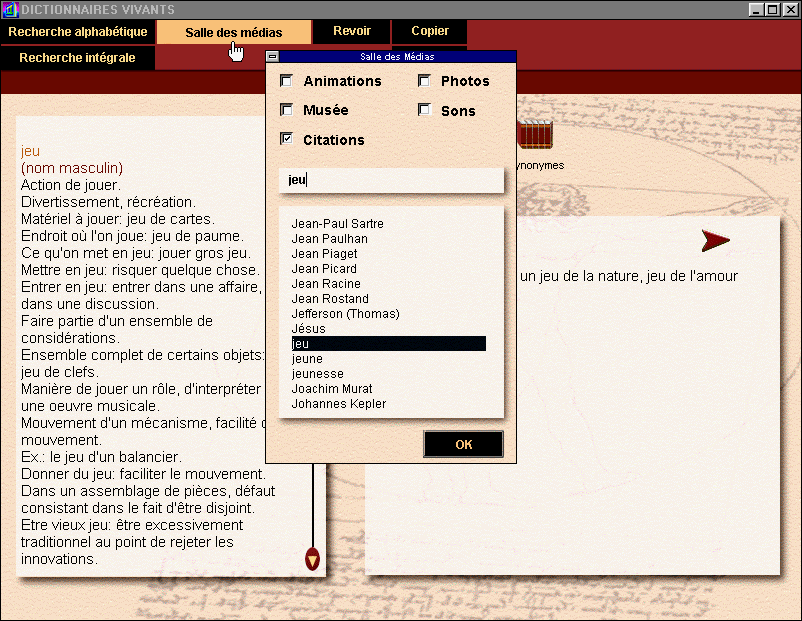Select the Salle des médias tab
Screen dimensions: 802x621
[x=234, y=32]
